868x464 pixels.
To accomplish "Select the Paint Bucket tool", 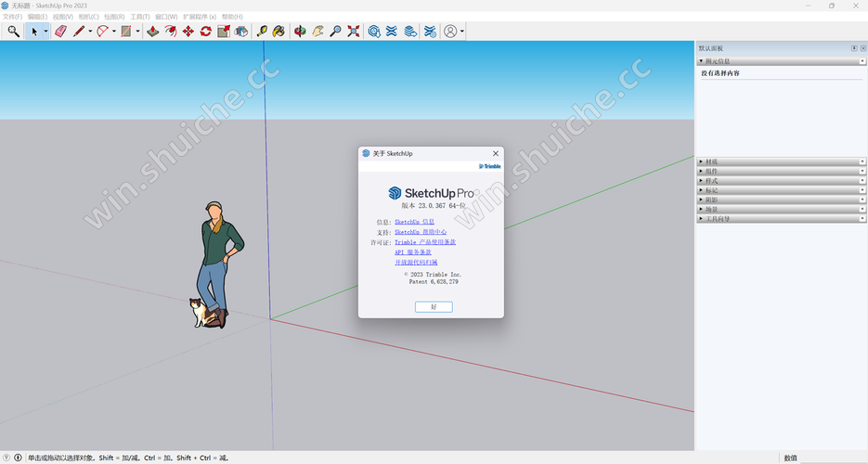I will click(279, 32).
